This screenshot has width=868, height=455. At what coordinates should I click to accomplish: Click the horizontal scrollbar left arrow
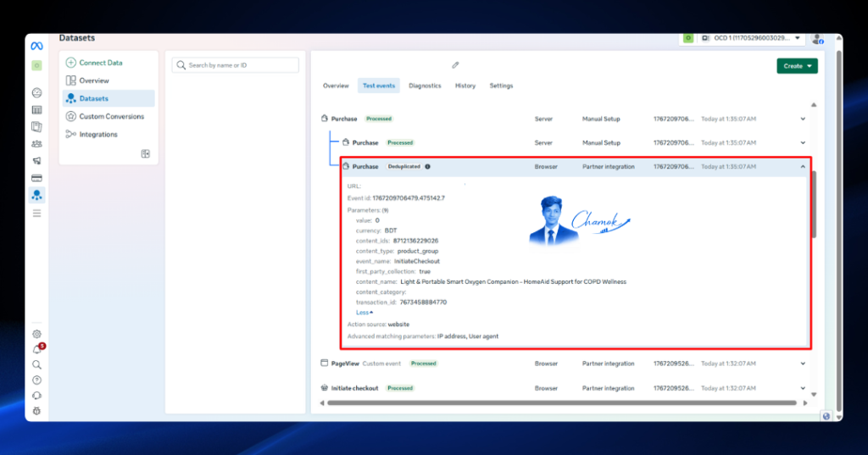click(x=322, y=403)
